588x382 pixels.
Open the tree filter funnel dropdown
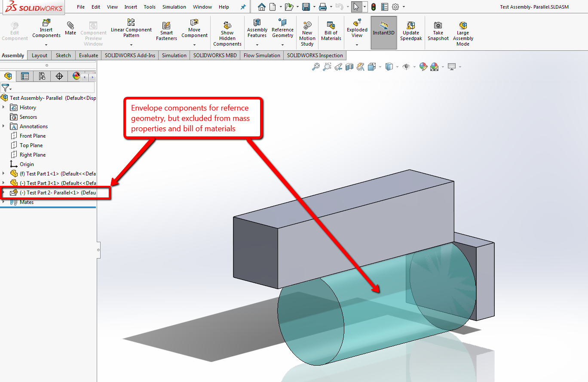coord(6,88)
